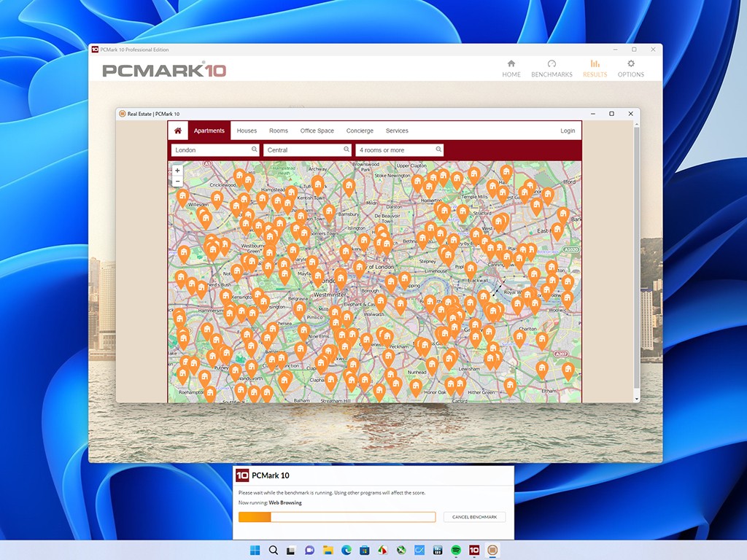Click the PCMark 10 title bar icon
Image resolution: width=747 pixels, height=560 pixels.
[x=95, y=50]
